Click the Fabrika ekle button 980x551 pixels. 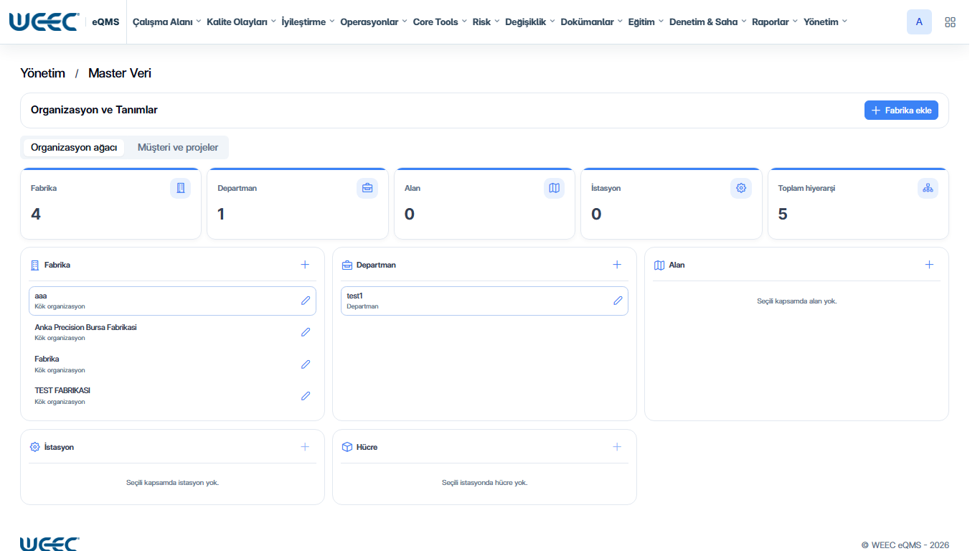coord(901,110)
